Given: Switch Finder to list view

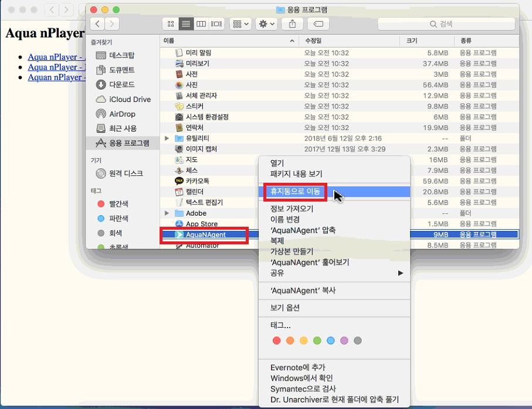Looking at the screenshot, I should 186,23.
